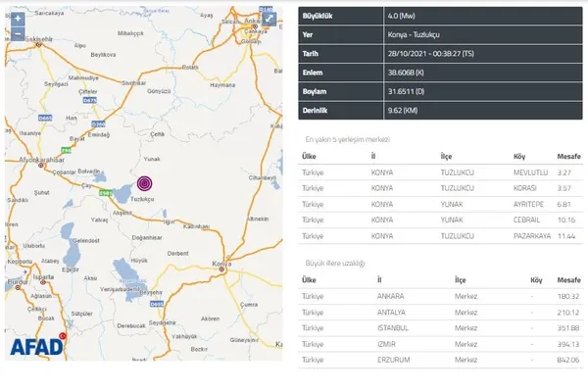Expand the map to fullscreen
Image resolution: width=588 pixels, height=392 pixels.
tap(269, 19)
